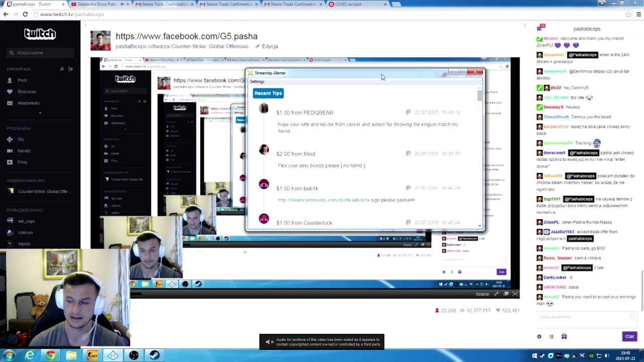Open the chat viewer list icon
Screen dimensions: 644x362
pyautogui.click(x=551, y=336)
